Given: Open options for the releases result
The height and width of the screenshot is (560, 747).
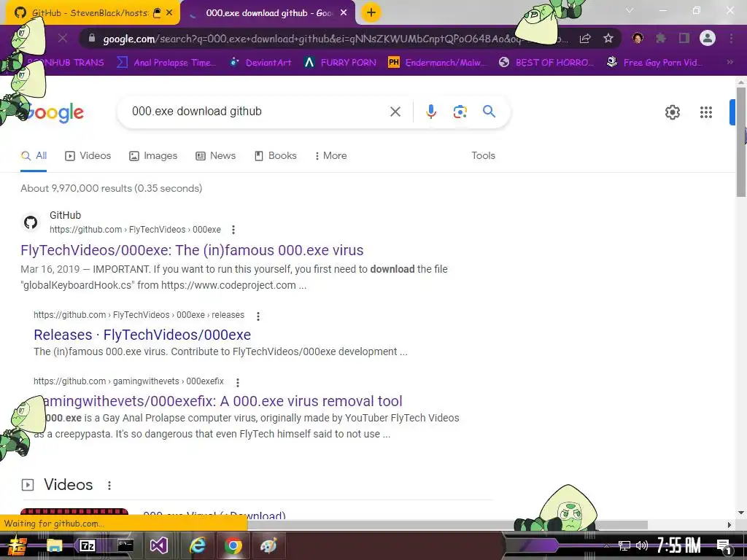Looking at the screenshot, I should [x=258, y=316].
